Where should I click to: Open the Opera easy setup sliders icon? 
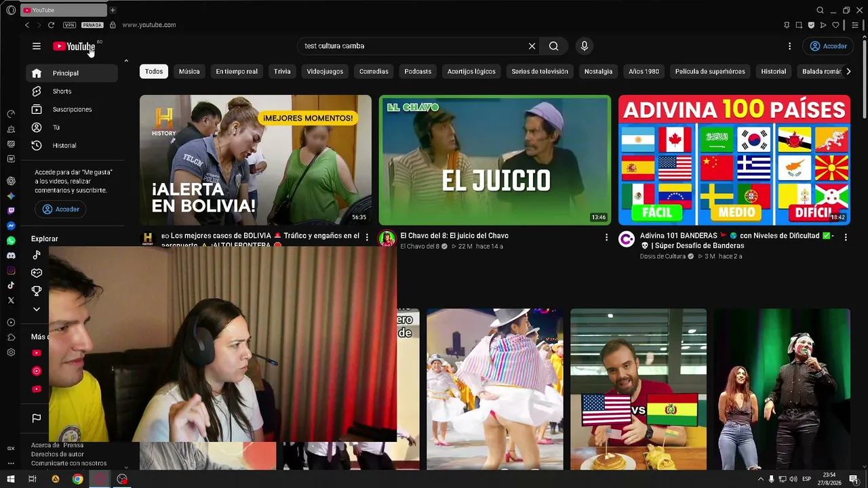pyautogui.click(x=854, y=25)
